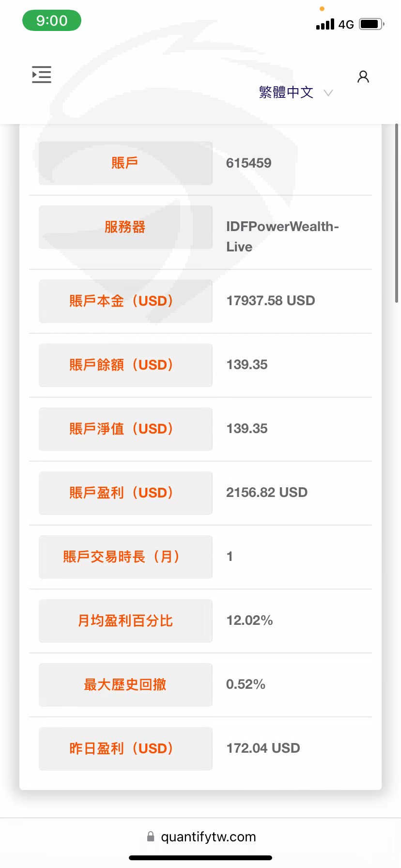This screenshot has width=401, height=868.
Task: Tap the 賬戶 label cell
Action: (125, 163)
